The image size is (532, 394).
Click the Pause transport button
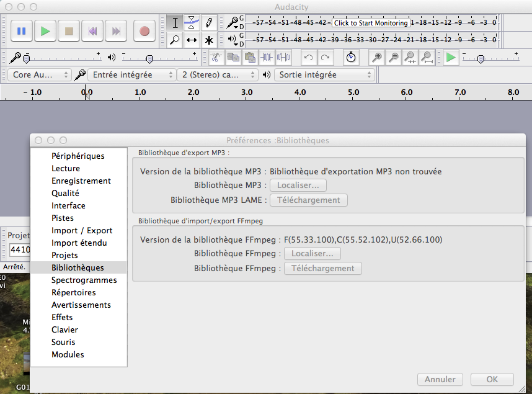(x=21, y=31)
